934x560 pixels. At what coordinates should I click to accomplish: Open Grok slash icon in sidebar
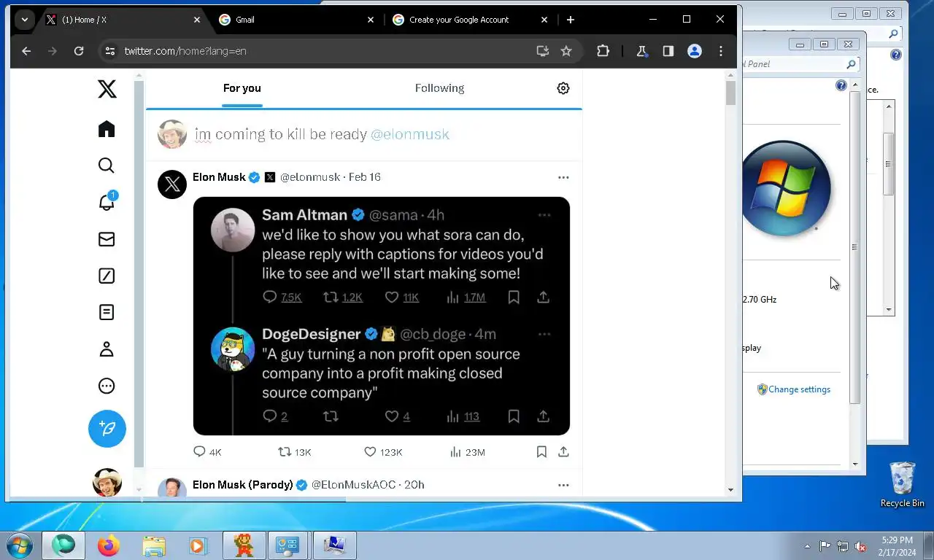[107, 276]
